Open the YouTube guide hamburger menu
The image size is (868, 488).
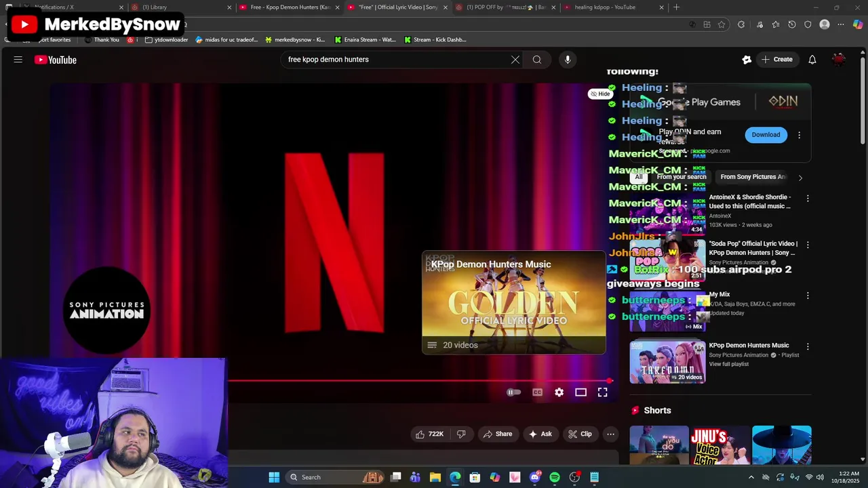coord(18,60)
